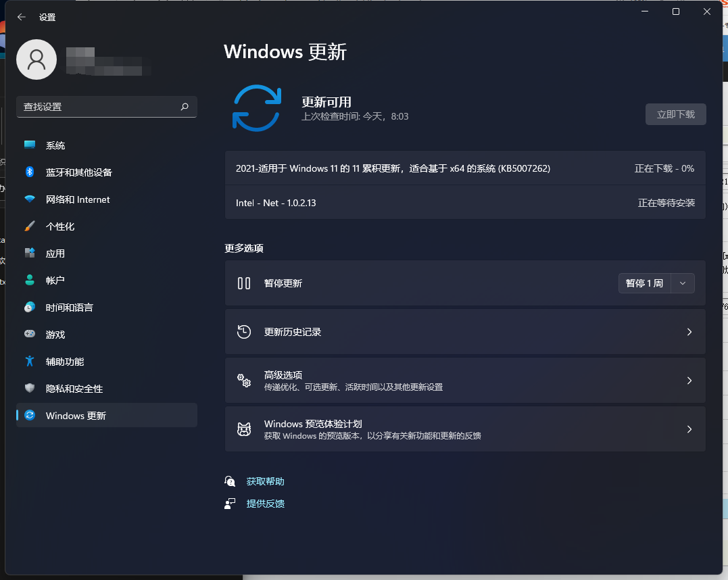Click the 更多选项 section heading
The width and height of the screenshot is (728, 580).
point(244,249)
